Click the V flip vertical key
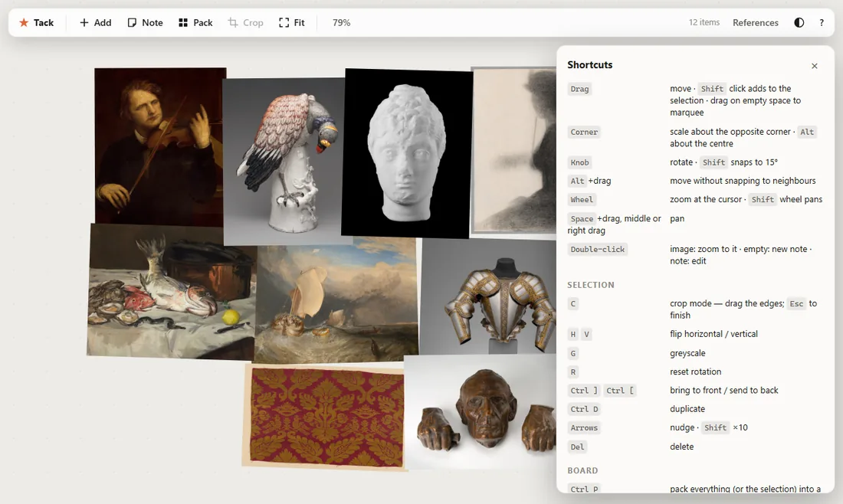 pos(586,335)
